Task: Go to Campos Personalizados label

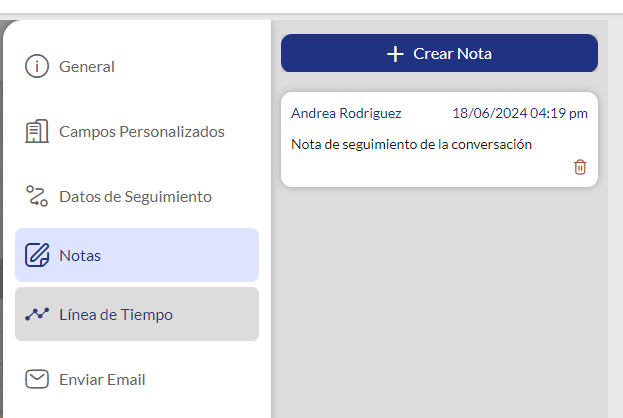Action: [x=141, y=131]
